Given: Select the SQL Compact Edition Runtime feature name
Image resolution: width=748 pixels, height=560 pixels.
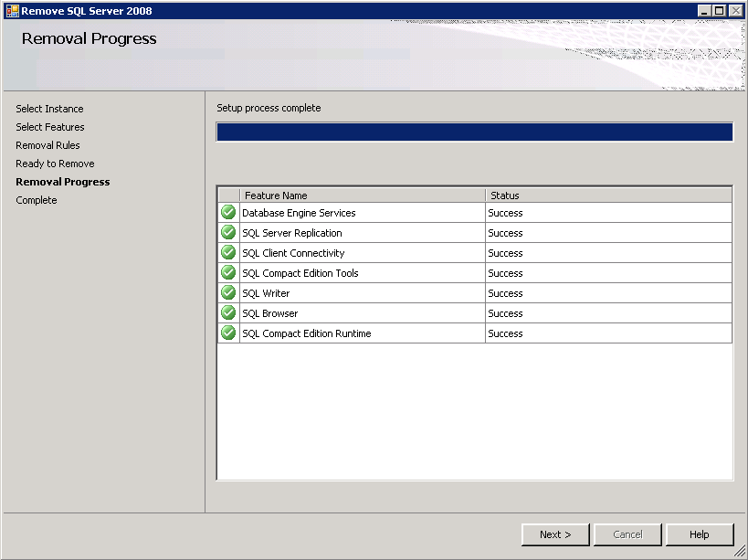Looking at the screenshot, I should (x=306, y=333).
